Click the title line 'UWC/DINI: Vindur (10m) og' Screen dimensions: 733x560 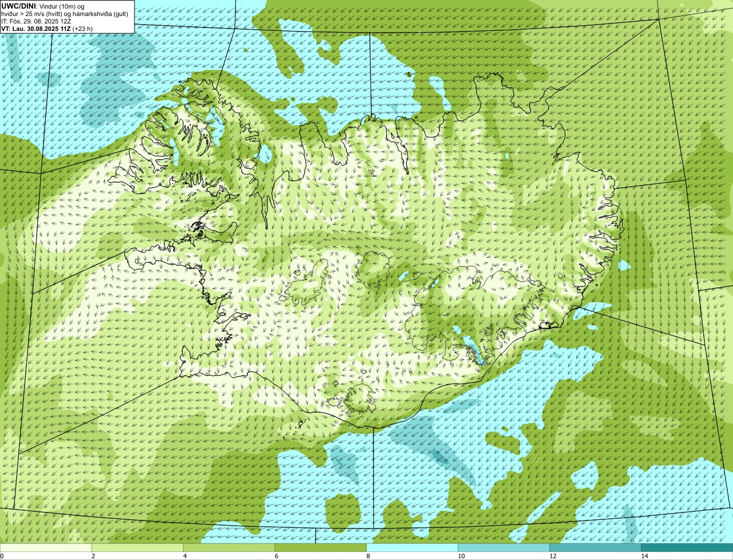(42, 6)
